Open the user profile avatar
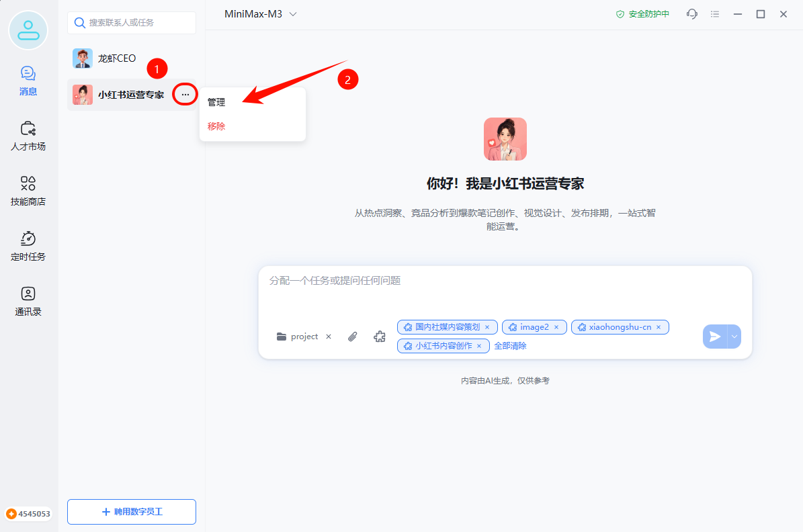The image size is (803, 532). click(28, 30)
